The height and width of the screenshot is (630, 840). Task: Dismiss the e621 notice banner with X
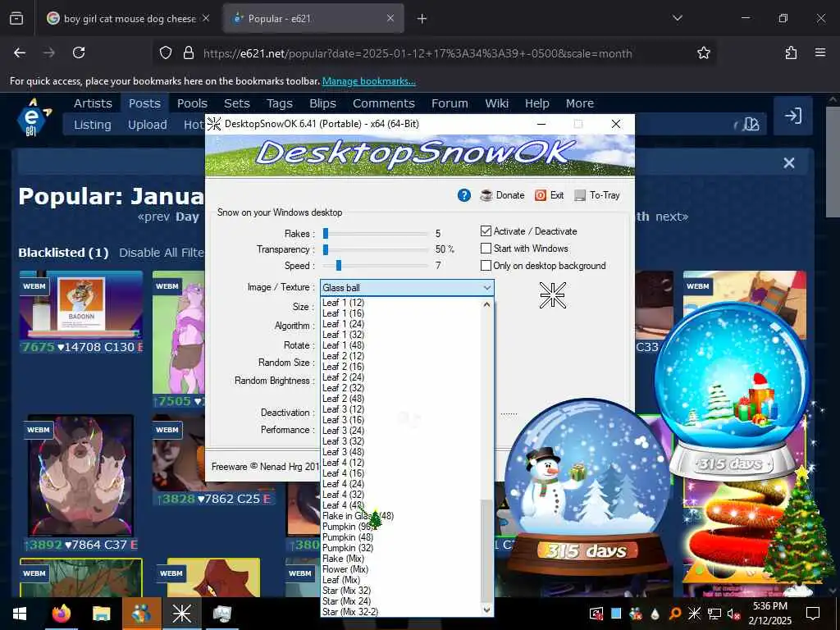[x=788, y=163]
